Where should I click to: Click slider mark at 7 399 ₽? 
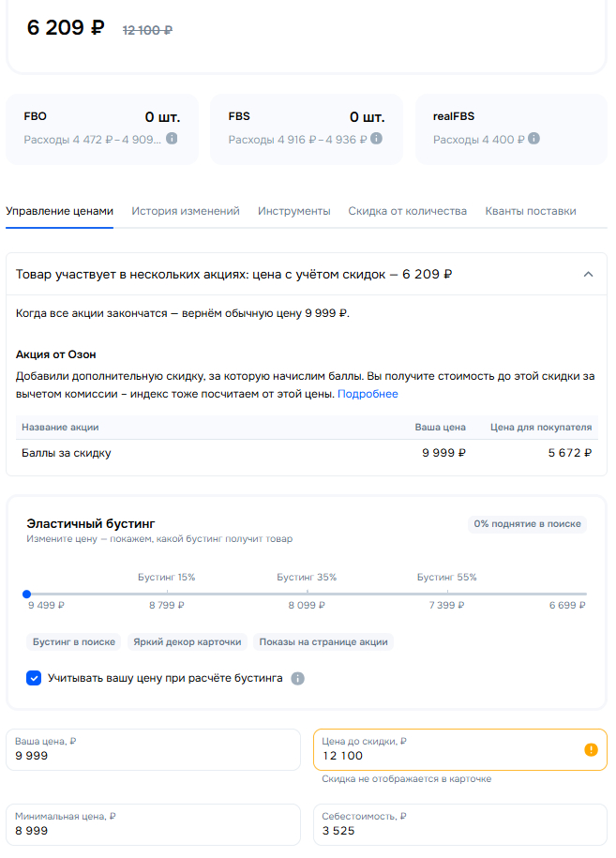[447, 594]
